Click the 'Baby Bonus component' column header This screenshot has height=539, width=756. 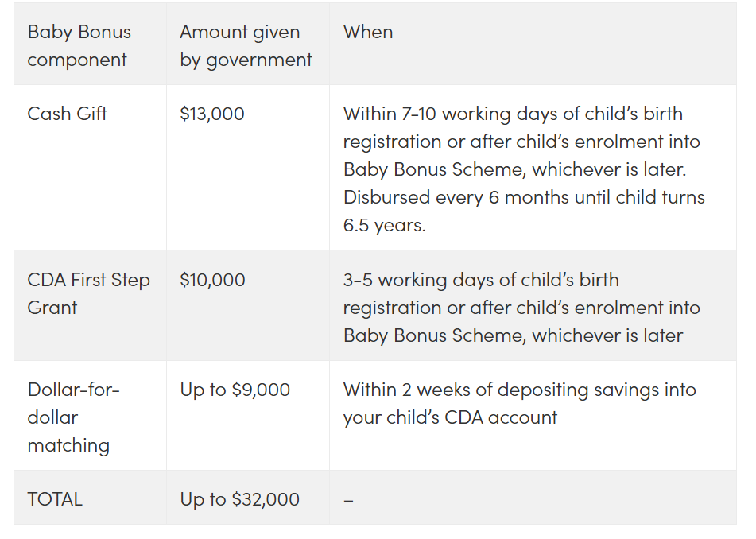pos(79,46)
